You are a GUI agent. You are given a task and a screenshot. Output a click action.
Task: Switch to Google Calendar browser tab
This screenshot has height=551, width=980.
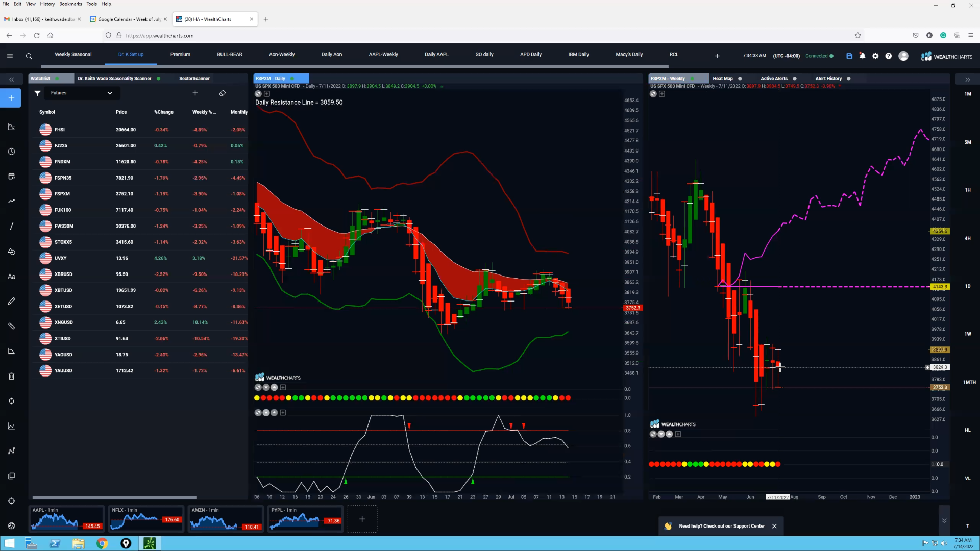tap(129, 19)
